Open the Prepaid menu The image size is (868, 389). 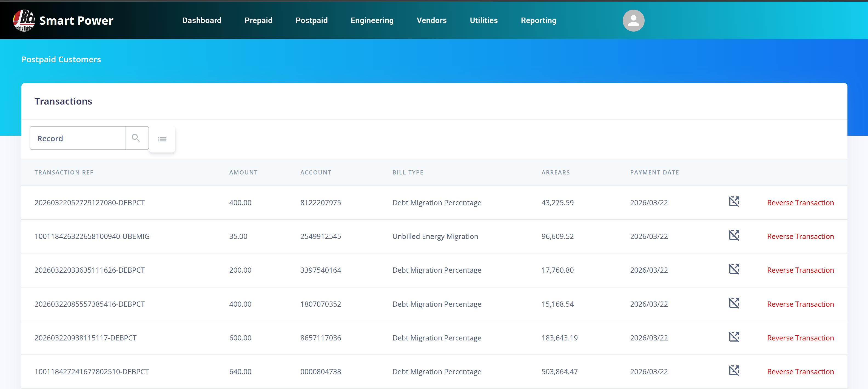[258, 21]
